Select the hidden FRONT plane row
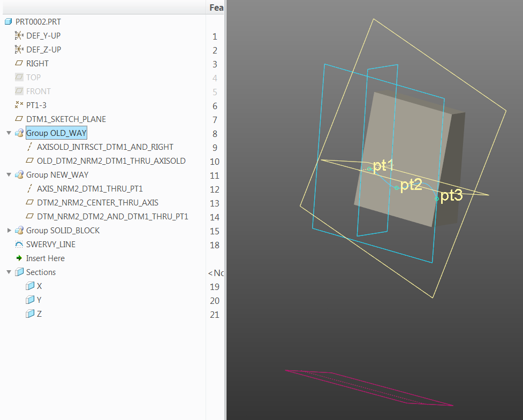Screen dimensions: 523x420 (x=39, y=91)
